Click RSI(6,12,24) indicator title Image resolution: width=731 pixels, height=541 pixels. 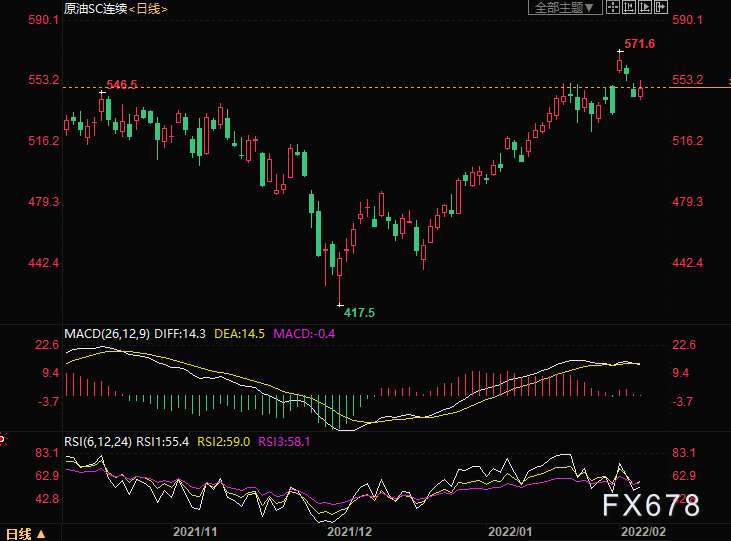(x=98, y=441)
